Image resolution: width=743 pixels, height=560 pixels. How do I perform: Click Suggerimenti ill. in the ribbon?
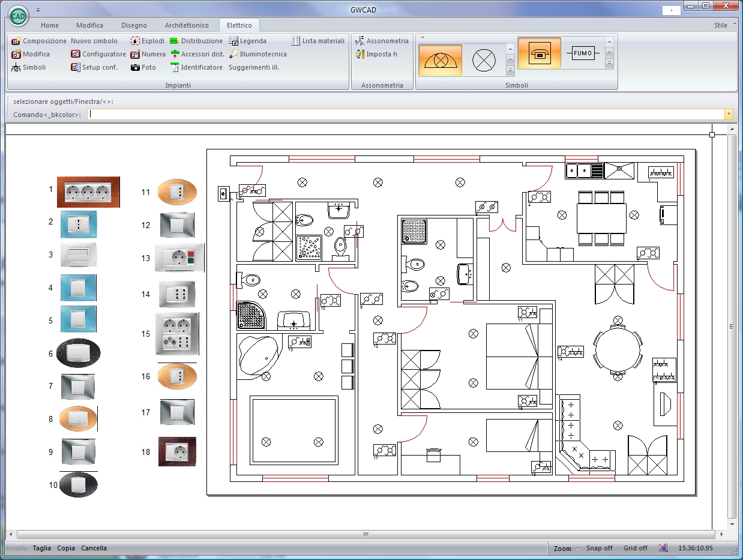tap(253, 68)
